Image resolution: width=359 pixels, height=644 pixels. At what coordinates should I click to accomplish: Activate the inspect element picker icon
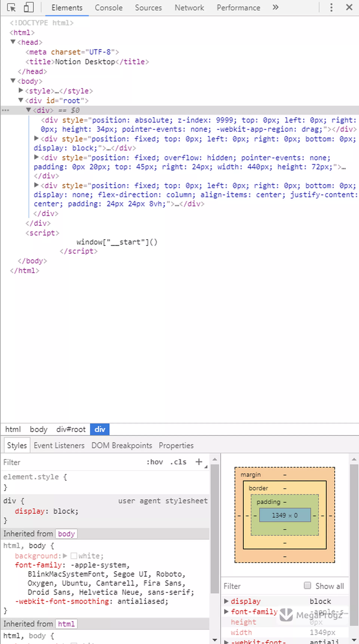11,7
